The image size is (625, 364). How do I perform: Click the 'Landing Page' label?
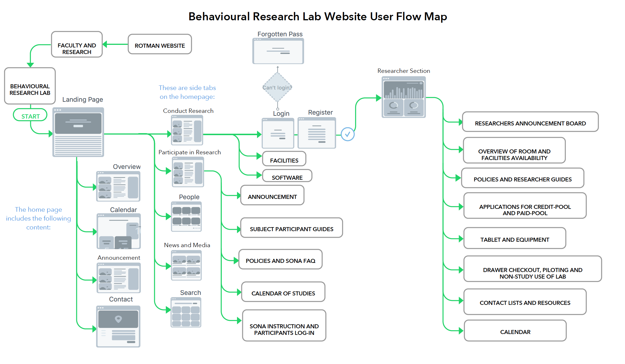click(x=83, y=99)
